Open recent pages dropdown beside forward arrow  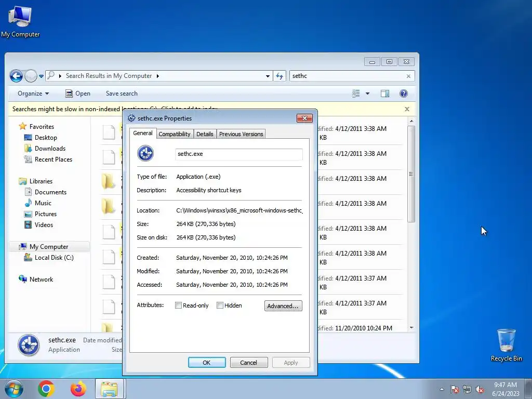tap(41, 76)
